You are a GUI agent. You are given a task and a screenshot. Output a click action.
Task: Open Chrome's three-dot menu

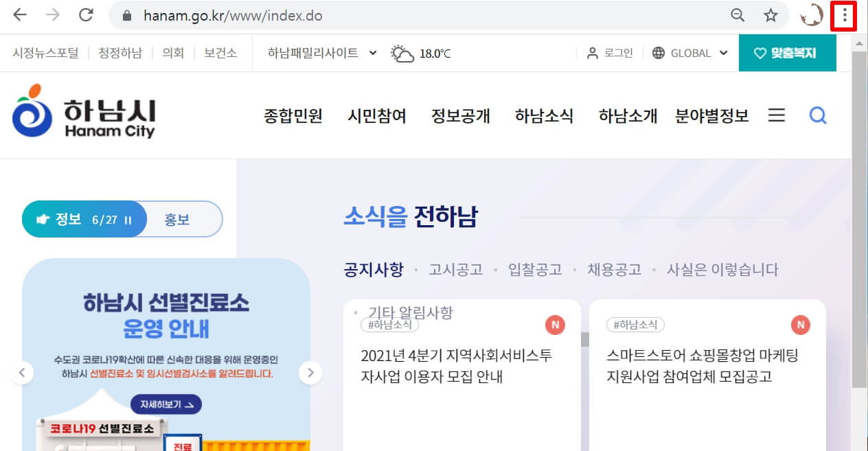pos(845,15)
